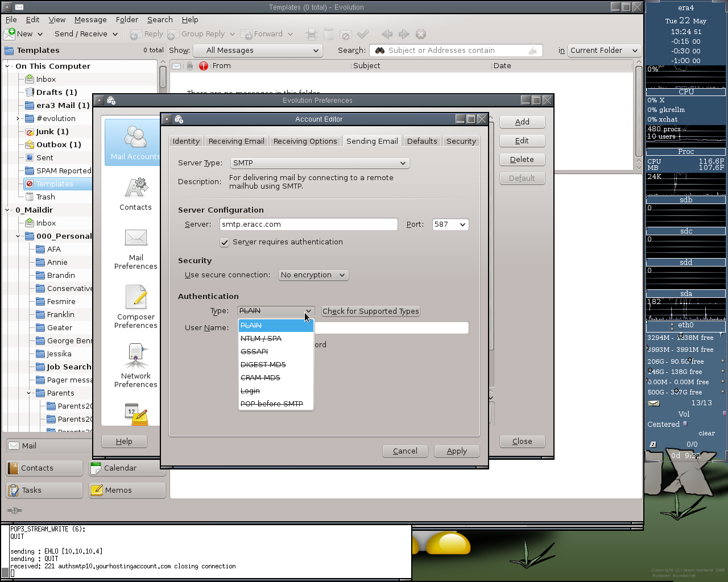Open Composer Preferences section icon
Screen dimensions: 728x582
(136, 297)
